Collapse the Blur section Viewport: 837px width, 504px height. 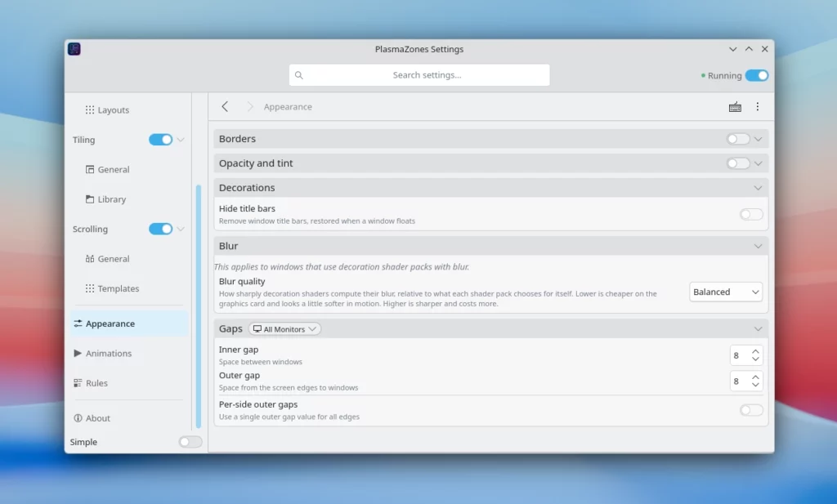[758, 246]
